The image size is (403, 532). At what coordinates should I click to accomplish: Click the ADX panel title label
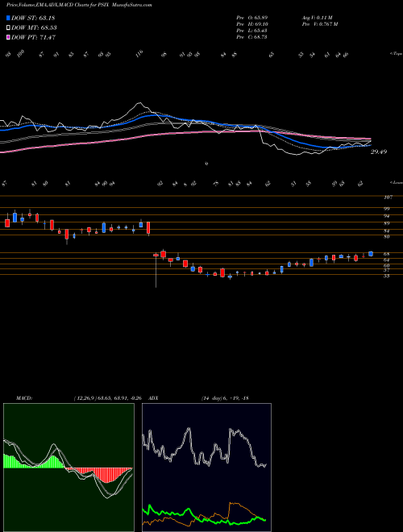(x=153, y=398)
